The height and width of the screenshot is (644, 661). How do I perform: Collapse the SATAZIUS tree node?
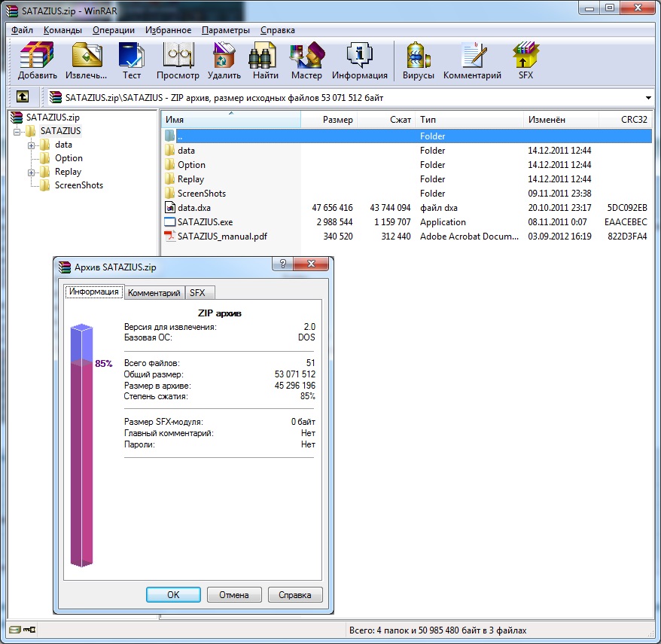click(x=17, y=132)
